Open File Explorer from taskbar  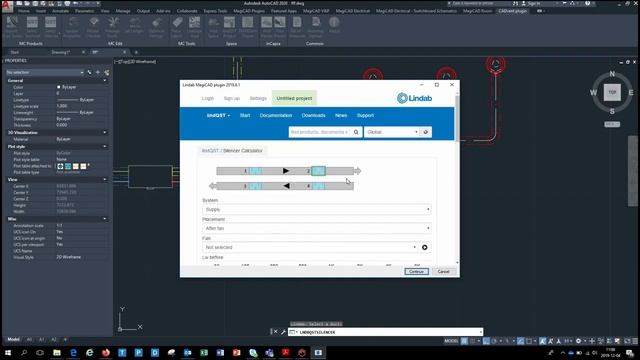click(57, 353)
